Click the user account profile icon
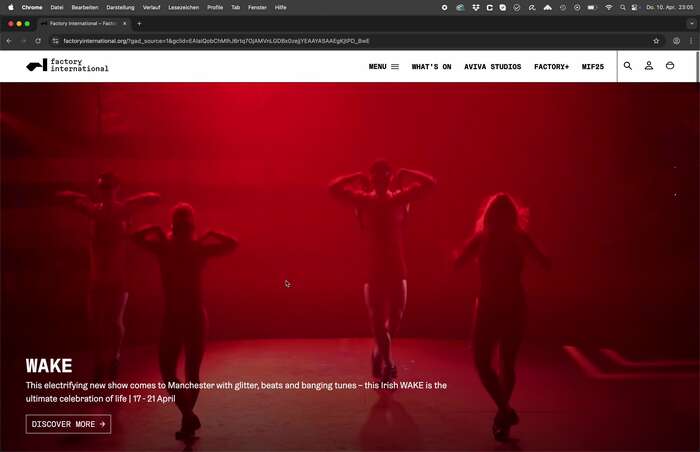Viewport: 700px width, 452px height. pos(649,66)
